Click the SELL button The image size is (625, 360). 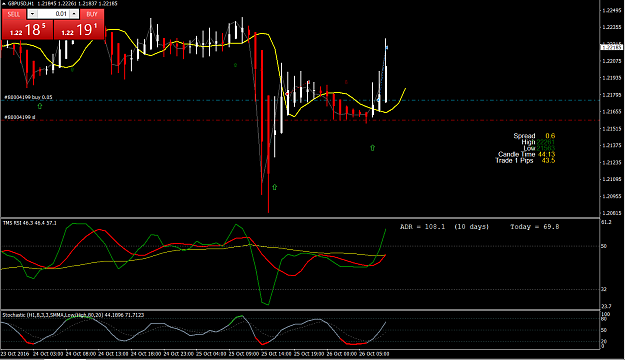(x=14, y=14)
